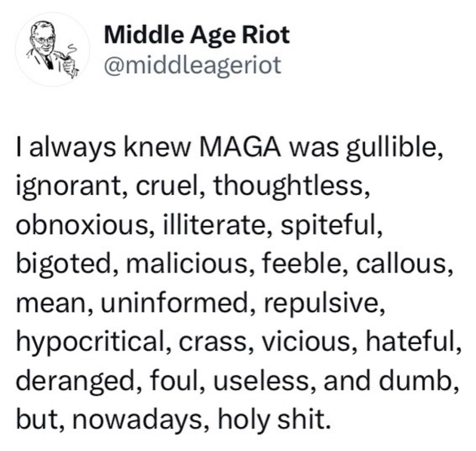Viewport: 476px width, 451px height.
Task: Click the @middleageriot handle
Action: pos(193,65)
